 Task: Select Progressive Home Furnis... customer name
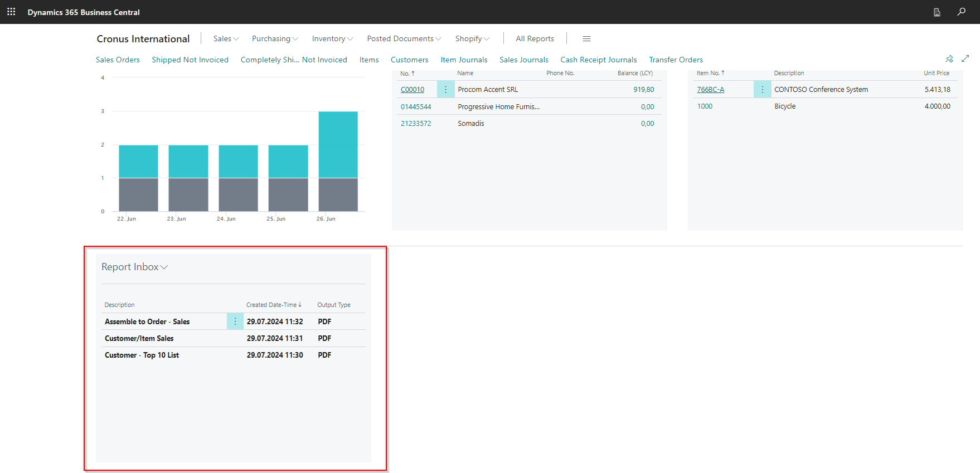[498, 106]
